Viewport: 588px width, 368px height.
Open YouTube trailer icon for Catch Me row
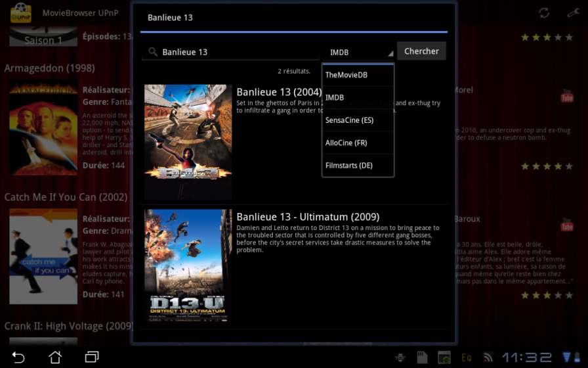coord(566,225)
